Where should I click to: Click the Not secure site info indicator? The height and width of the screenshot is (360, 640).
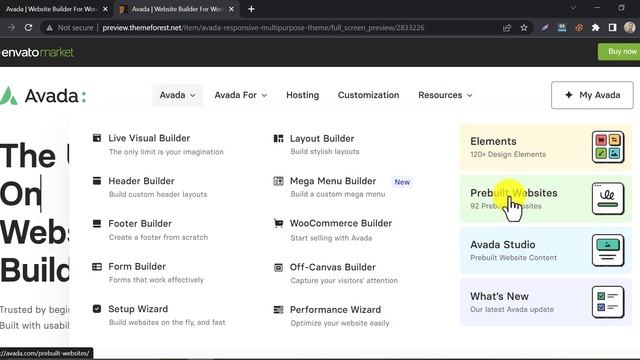(70, 28)
